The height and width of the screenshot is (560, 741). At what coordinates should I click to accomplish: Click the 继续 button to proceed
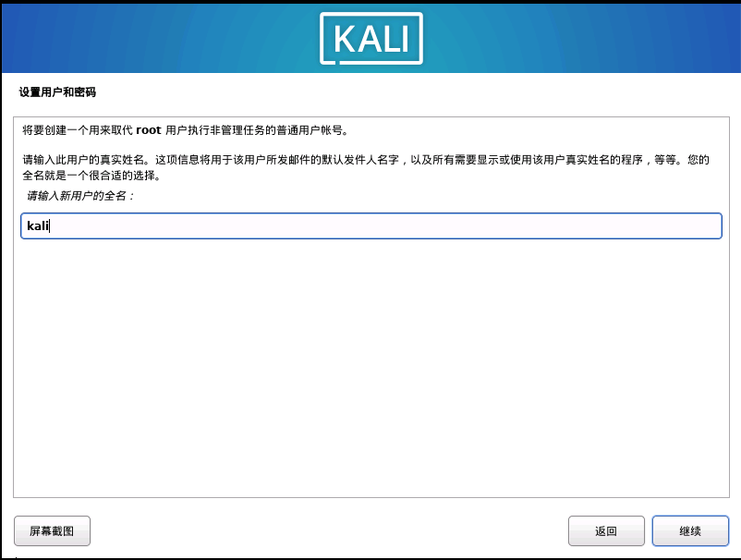[690, 530]
